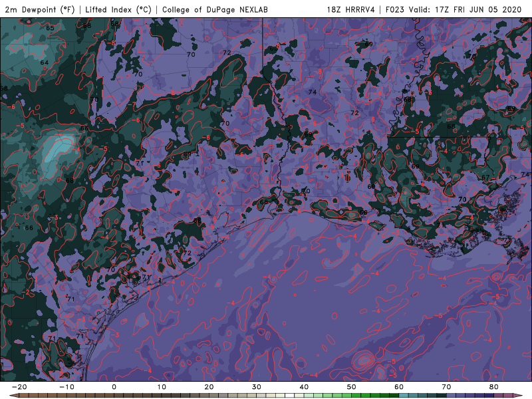The width and height of the screenshot is (532, 399).
Task: Click the '30' colorbar scale label
Action: [x=257, y=387]
